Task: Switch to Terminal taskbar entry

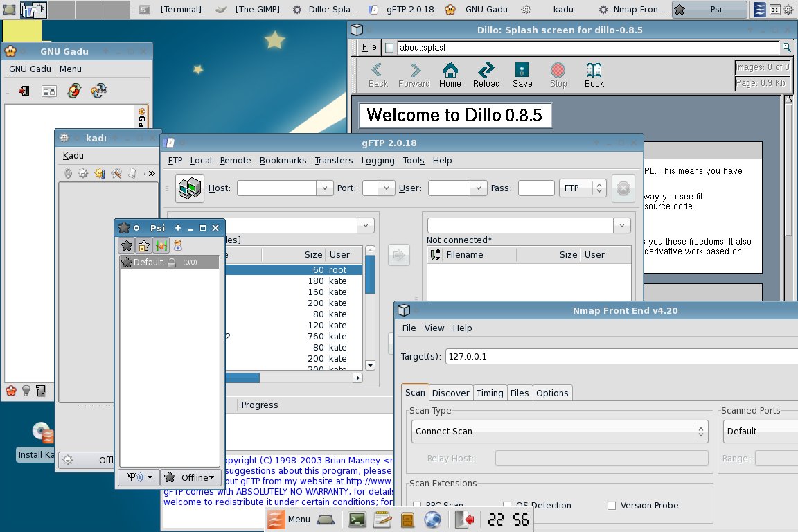Action: point(172,9)
